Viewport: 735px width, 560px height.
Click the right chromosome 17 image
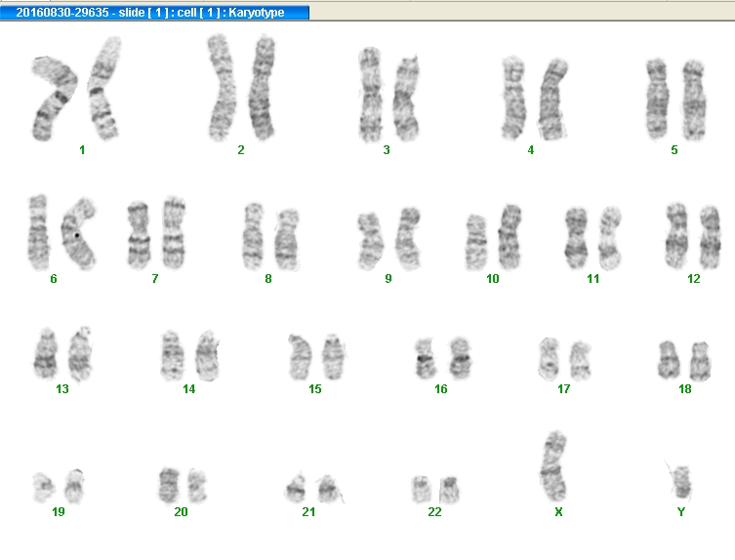(581, 360)
